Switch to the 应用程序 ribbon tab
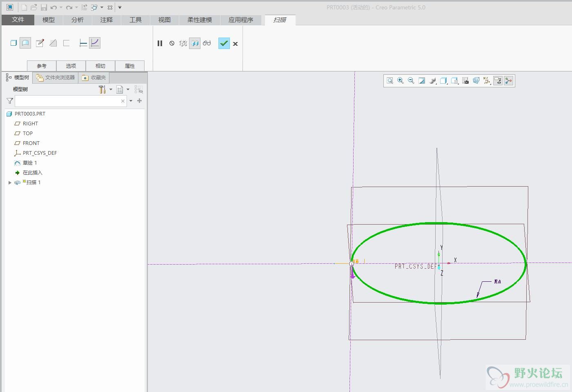The width and height of the screenshot is (572, 392). pyautogui.click(x=241, y=20)
